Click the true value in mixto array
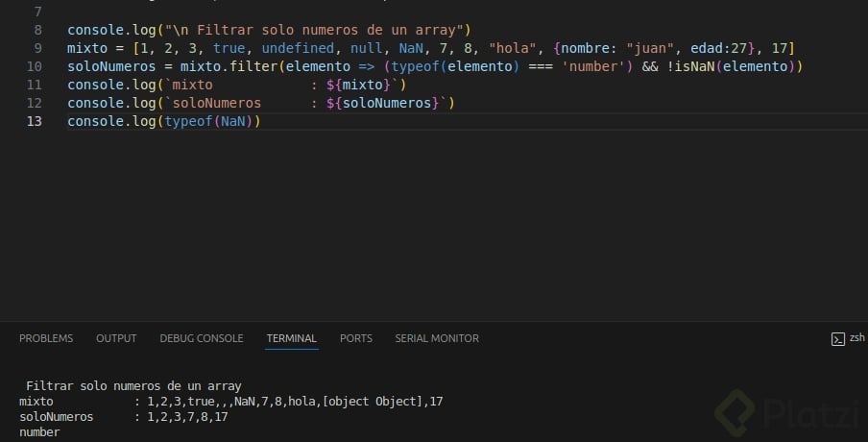868x442 pixels. pyautogui.click(x=229, y=48)
